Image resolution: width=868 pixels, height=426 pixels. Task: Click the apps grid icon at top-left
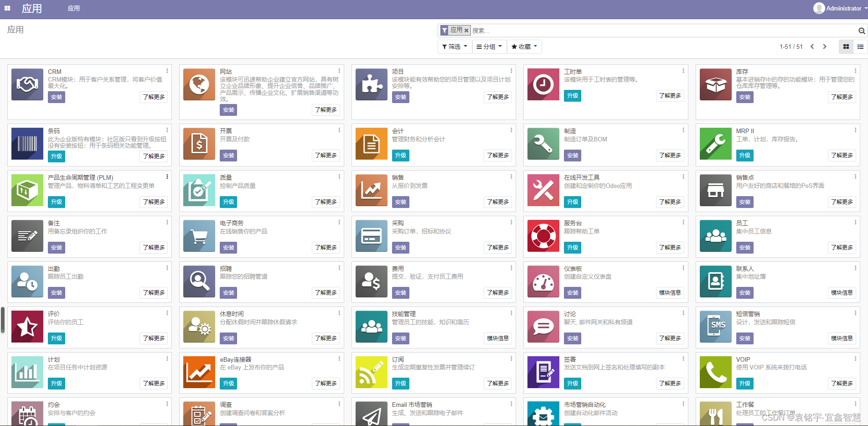coord(7,8)
